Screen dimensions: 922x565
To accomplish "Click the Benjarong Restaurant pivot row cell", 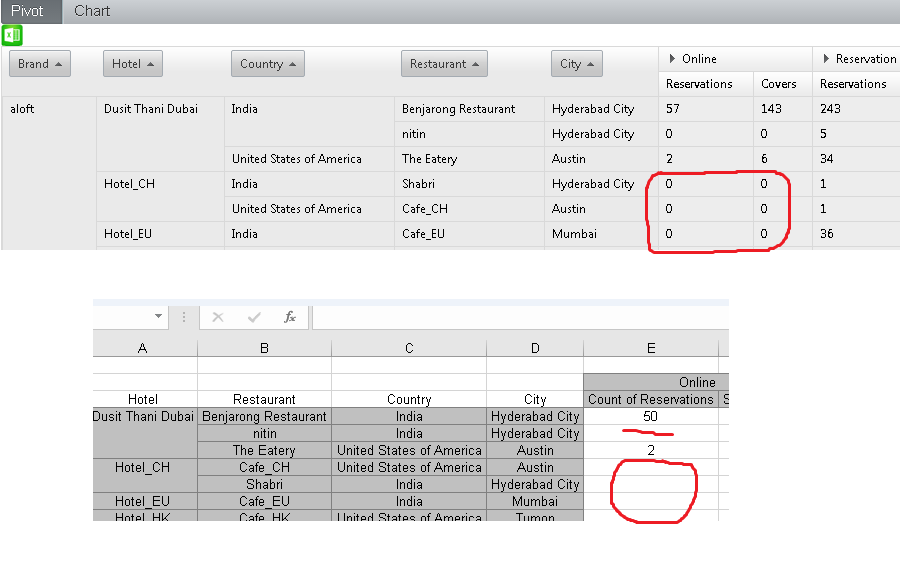I will click(x=459, y=109).
